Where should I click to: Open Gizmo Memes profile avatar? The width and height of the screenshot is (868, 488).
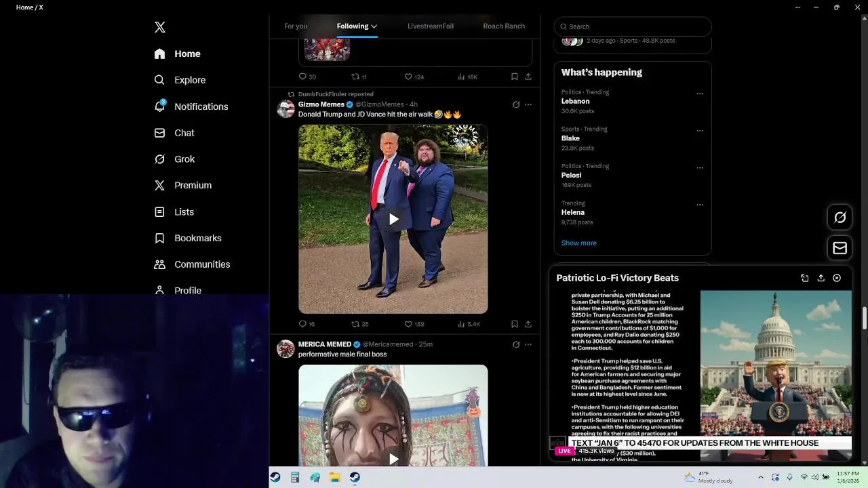[286, 108]
